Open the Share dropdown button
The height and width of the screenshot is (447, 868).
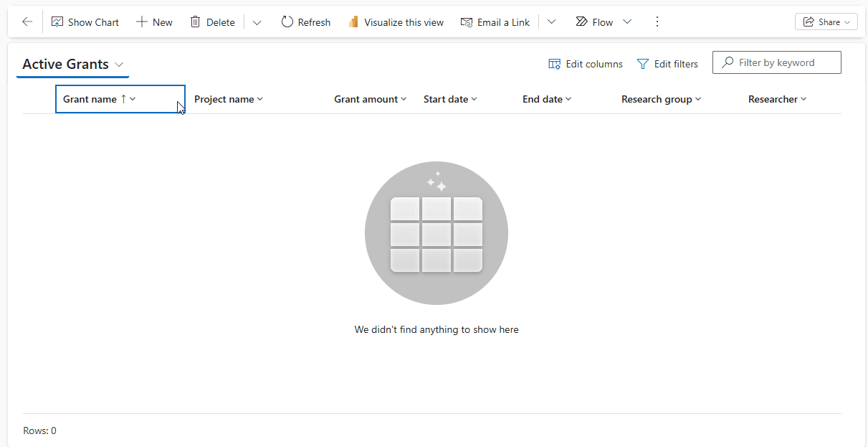[x=826, y=22]
